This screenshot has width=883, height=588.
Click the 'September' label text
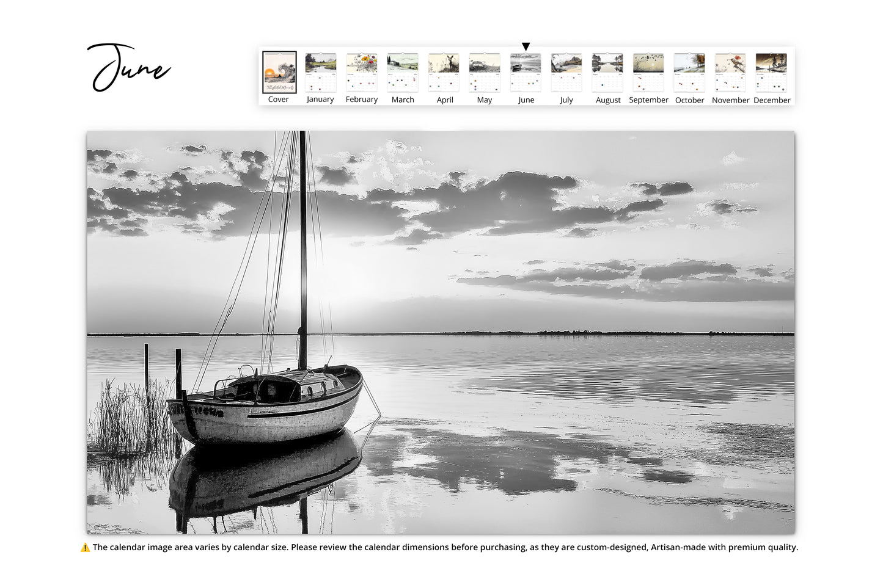(648, 100)
